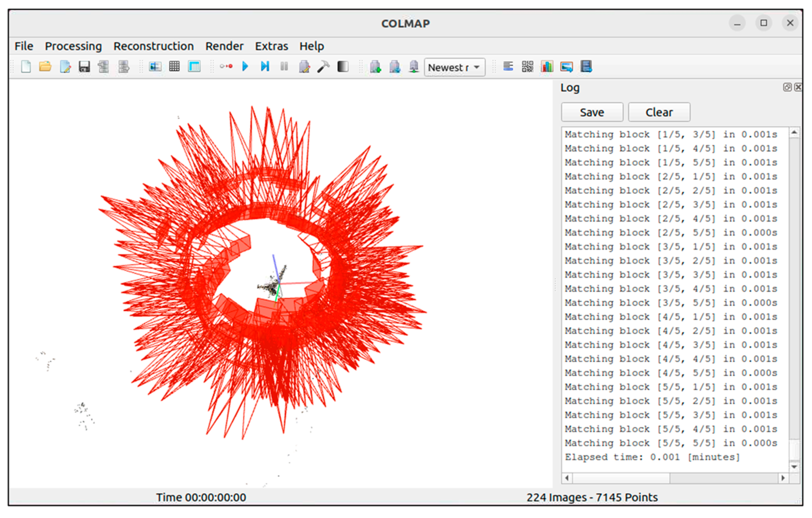Start reconstruction with the play icon
This screenshot has height=518, width=812.
245,66
